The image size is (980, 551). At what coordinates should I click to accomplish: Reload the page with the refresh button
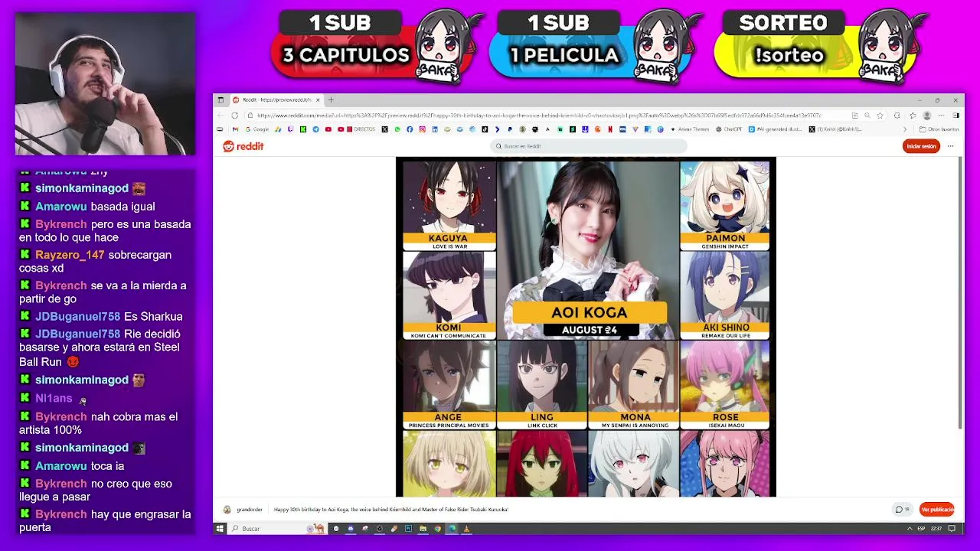click(234, 116)
